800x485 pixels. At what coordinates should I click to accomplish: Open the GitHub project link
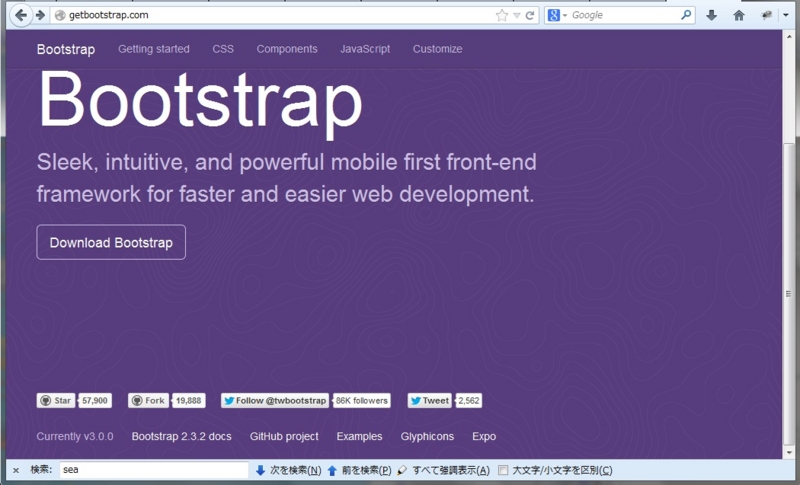click(x=284, y=437)
